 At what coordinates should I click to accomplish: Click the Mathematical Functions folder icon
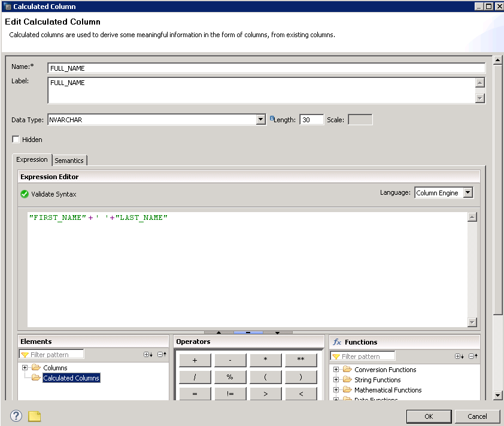347,389
